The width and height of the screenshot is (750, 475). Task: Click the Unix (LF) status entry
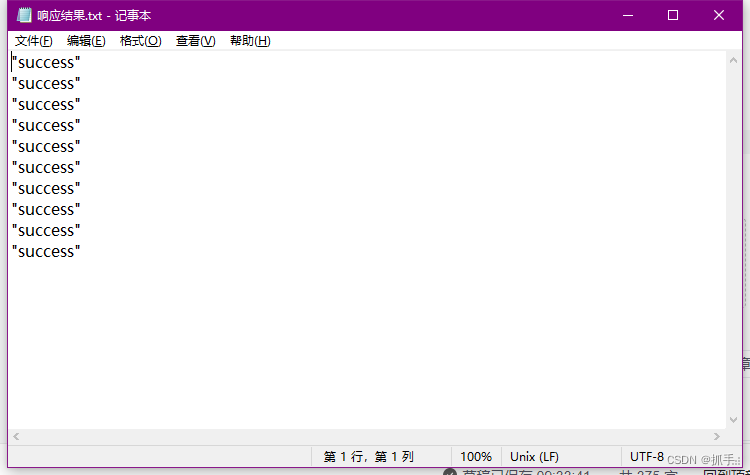(534, 457)
